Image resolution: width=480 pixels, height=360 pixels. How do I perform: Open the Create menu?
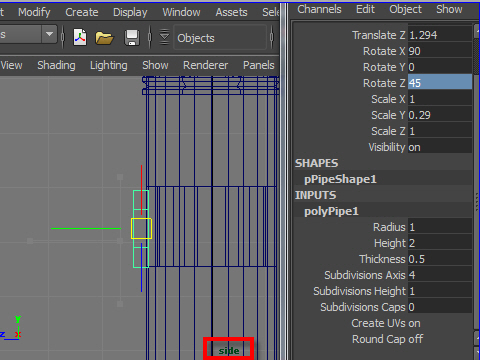(x=82, y=12)
